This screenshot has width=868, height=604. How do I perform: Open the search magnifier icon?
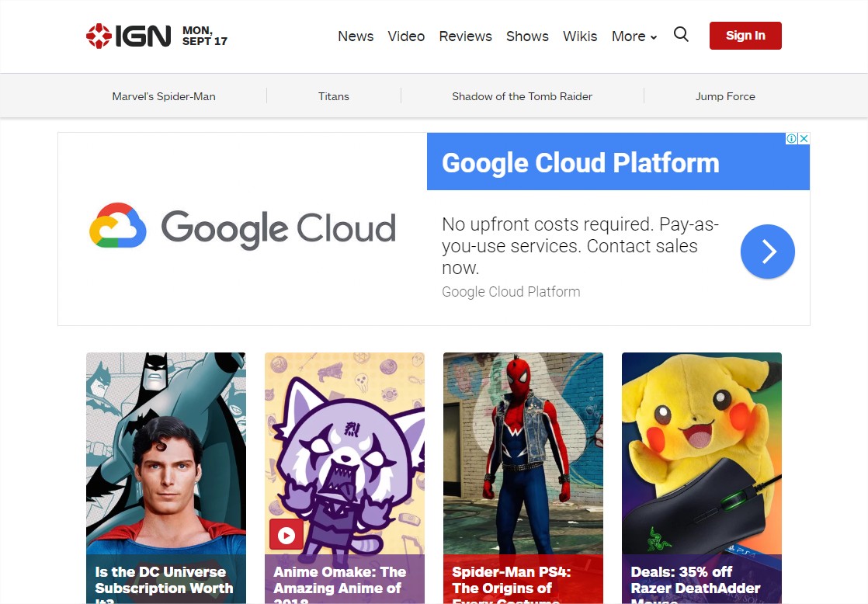tap(681, 35)
